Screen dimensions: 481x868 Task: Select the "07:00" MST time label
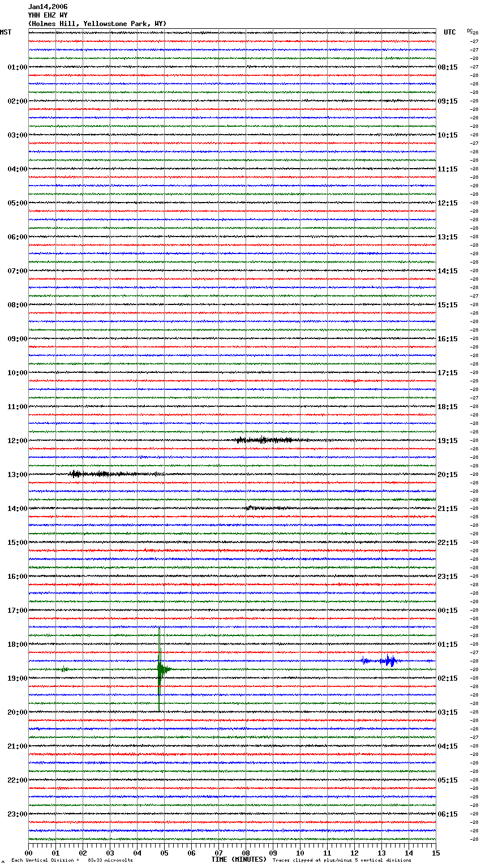(18, 271)
